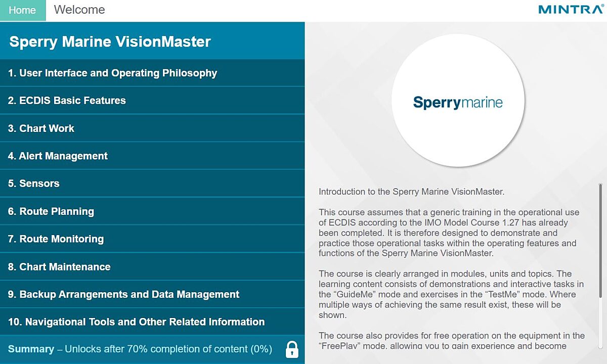Click the padlock icon on Summary

click(x=292, y=349)
